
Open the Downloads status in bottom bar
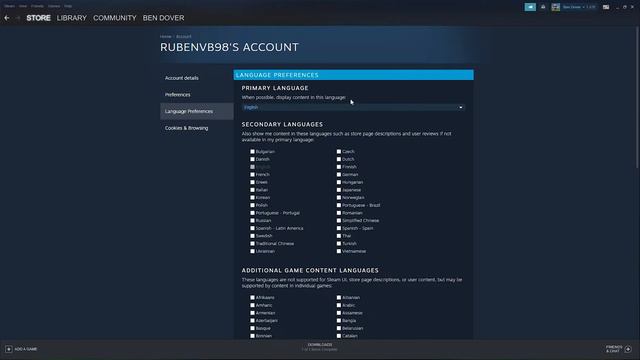(320, 347)
